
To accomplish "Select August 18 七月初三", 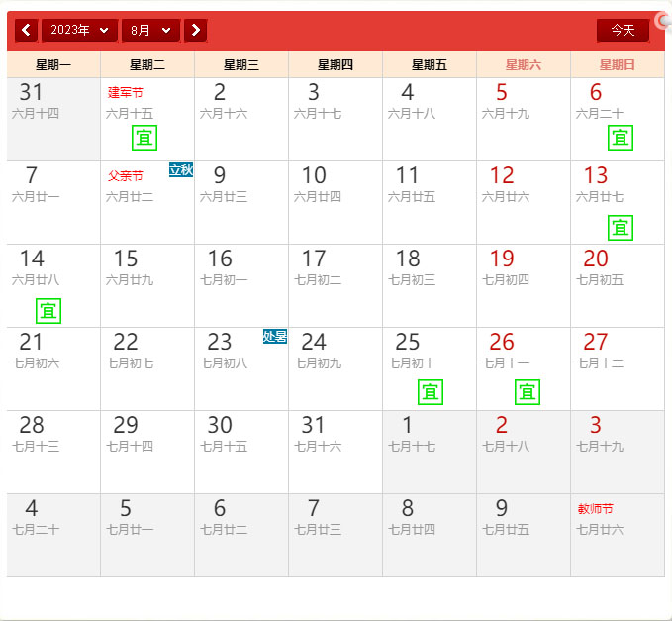I will [x=430, y=285].
